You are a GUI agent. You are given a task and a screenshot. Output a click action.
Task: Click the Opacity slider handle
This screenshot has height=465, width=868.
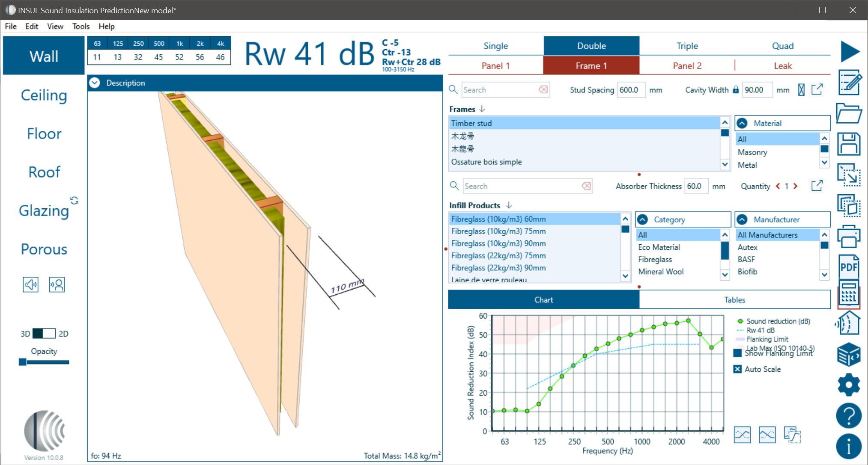point(23,362)
